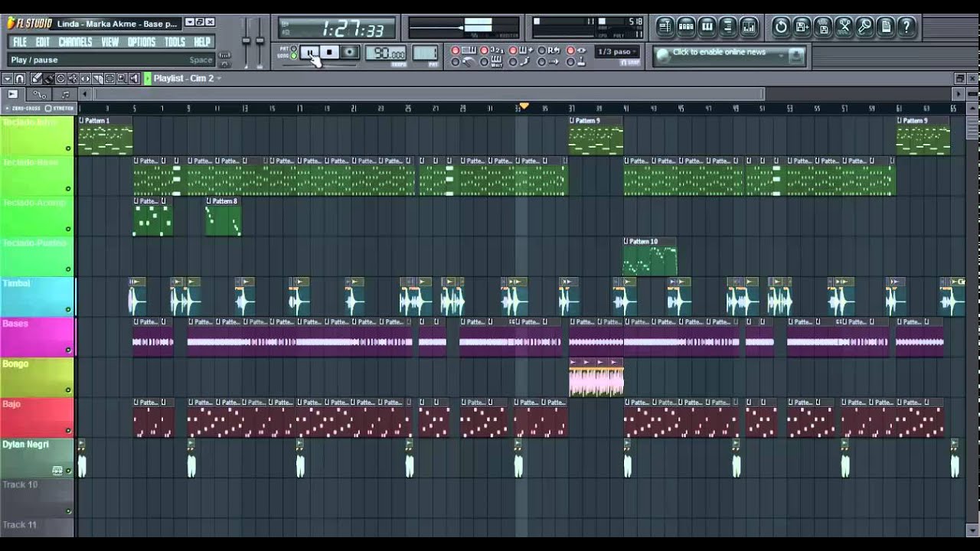Click the 90.000 tempo field
The width and height of the screenshot is (980, 551).
click(387, 53)
